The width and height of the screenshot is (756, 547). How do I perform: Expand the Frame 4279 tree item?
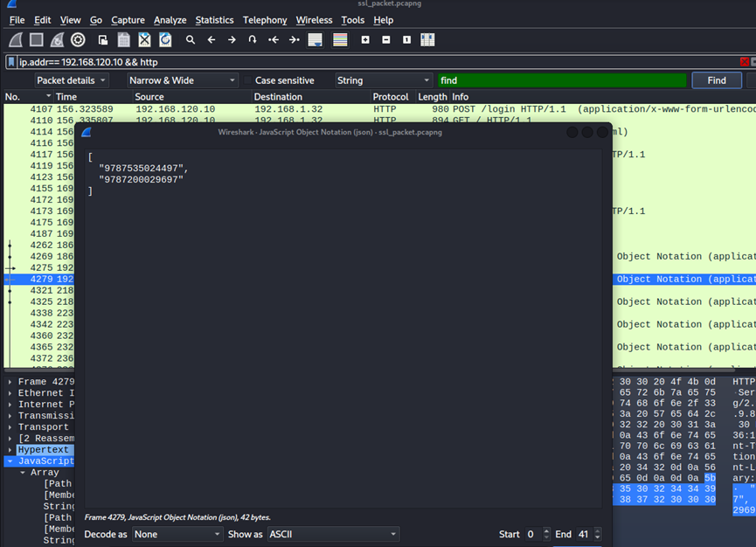tap(10, 382)
